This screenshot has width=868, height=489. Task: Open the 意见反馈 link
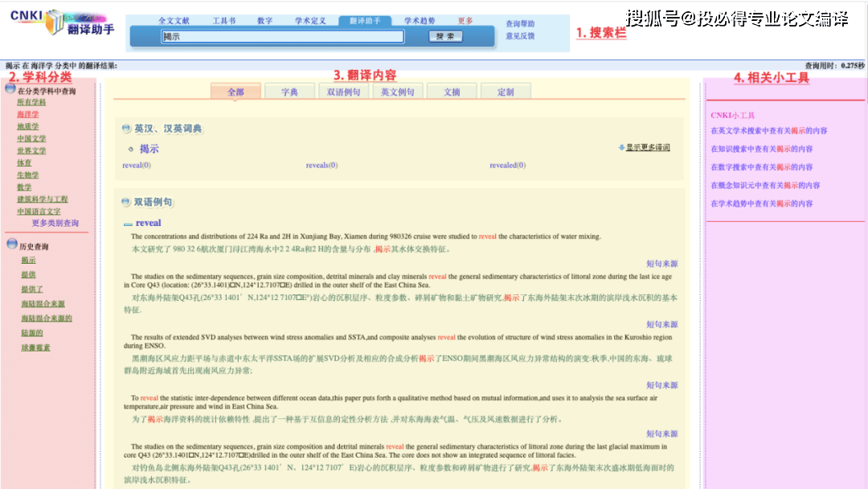(x=520, y=36)
